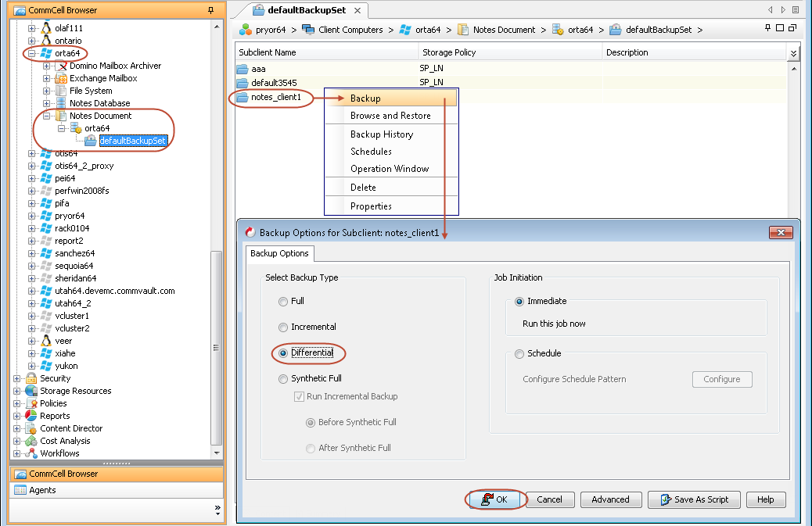Click the Security lock icon in tree
Image resolution: width=812 pixels, height=526 pixels.
pyautogui.click(x=31, y=378)
